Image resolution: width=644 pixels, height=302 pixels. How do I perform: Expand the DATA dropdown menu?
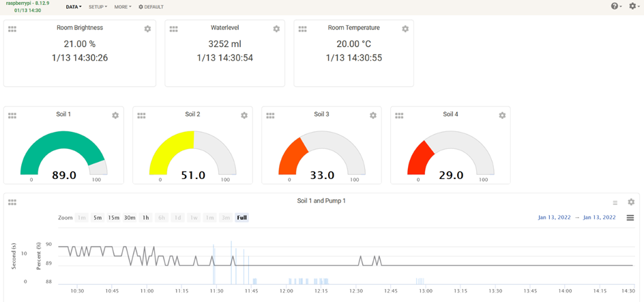[x=74, y=7]
